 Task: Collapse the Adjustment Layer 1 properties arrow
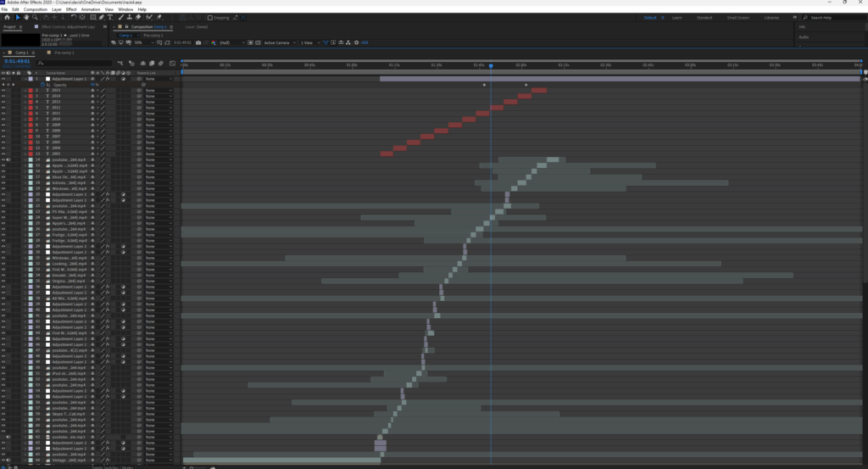click(26, 79)
